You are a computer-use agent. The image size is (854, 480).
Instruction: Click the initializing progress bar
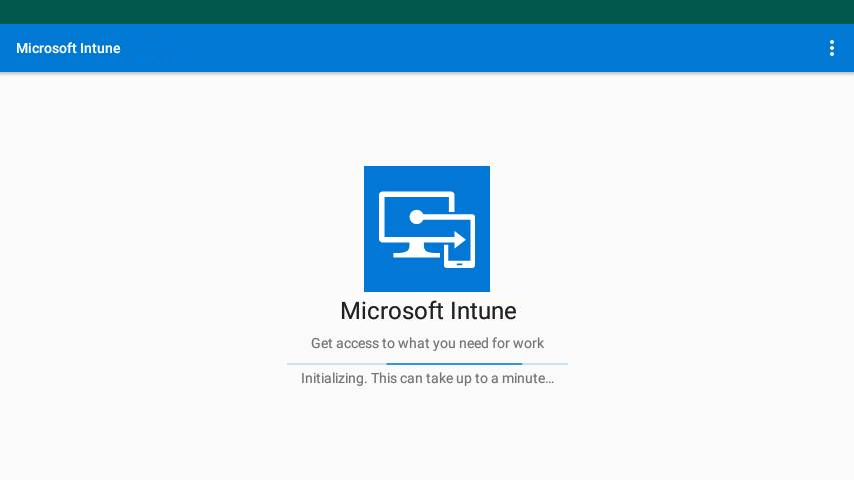point(427,363)
